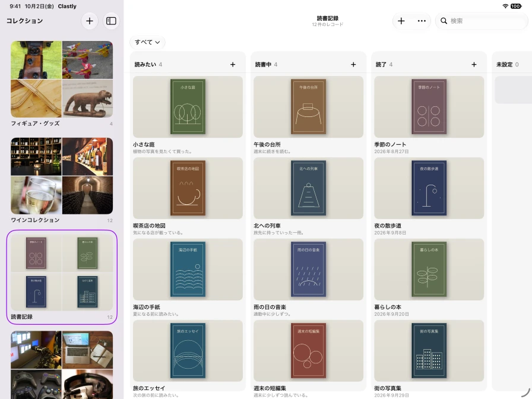Viewport: 532px width, 399px height.
Task: Click the 夜の散歩道 title text
Action: coord(388,226)
